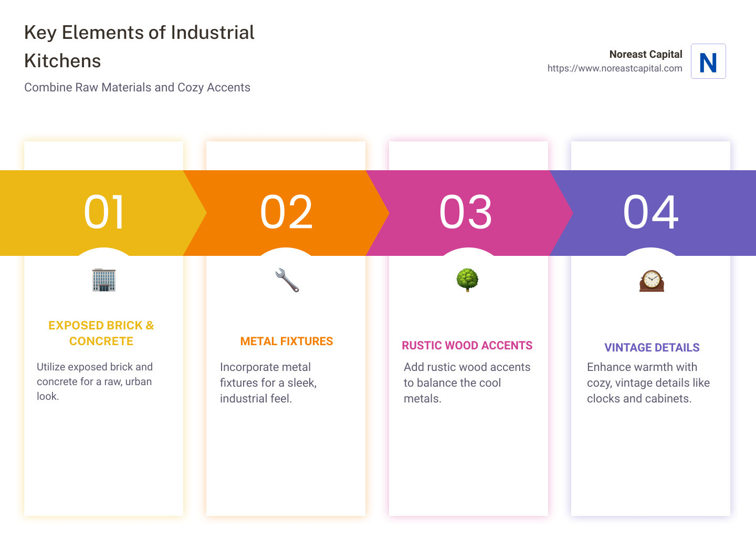This screenshot has height=538, width=756.
Task: Click the 'Utilize exposed brick and concrete' description
Action: [95, 381]
